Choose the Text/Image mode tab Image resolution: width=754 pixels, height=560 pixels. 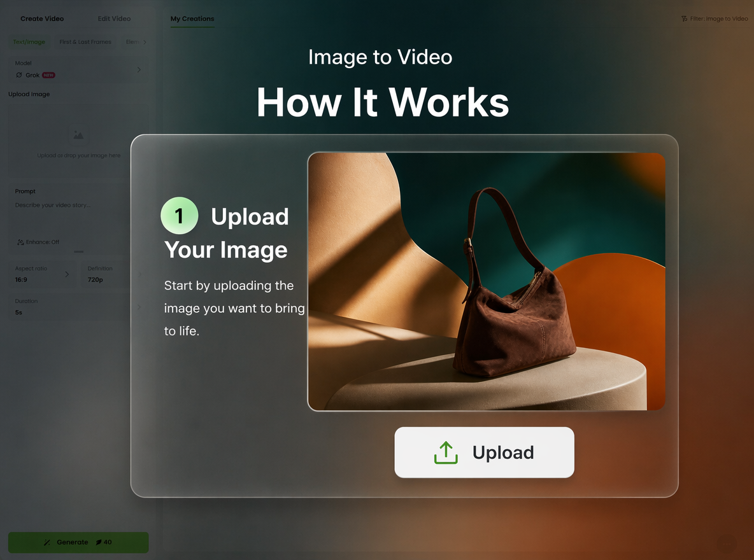click(29, 42)
